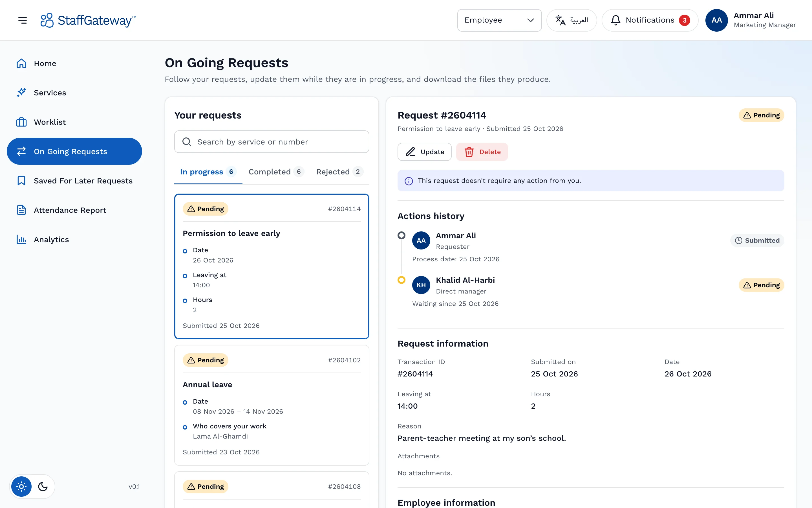812x508 pixels.
Task: Switch to In progress tab
Action: 208,172
